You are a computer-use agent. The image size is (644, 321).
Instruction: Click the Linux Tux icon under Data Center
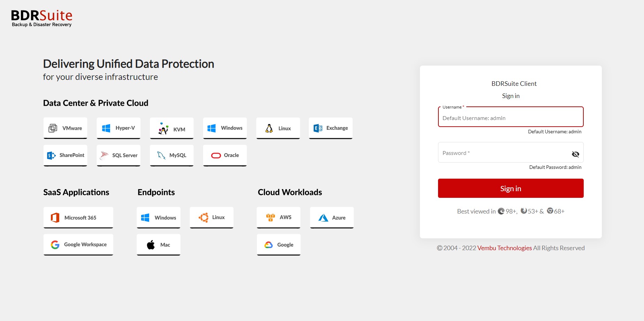point(269,128)
